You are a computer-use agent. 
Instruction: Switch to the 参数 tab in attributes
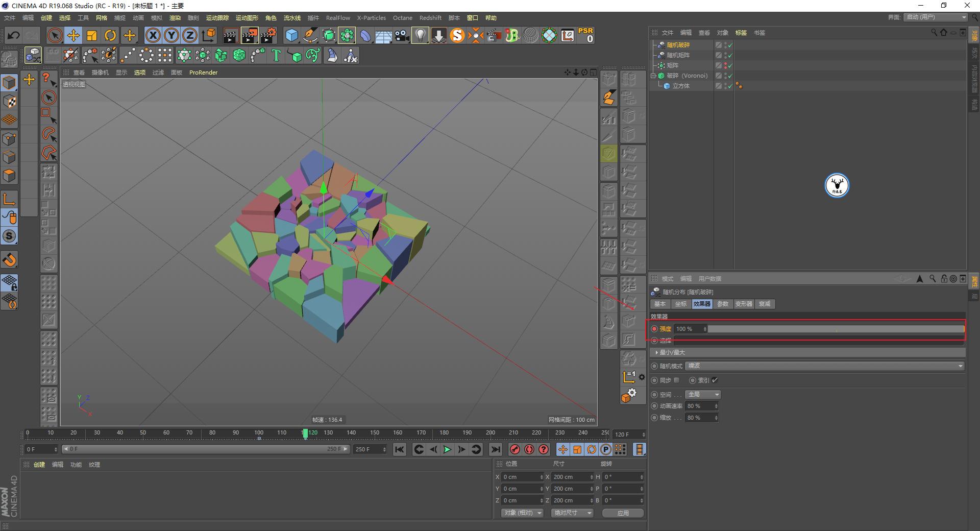tap(723, 304)
